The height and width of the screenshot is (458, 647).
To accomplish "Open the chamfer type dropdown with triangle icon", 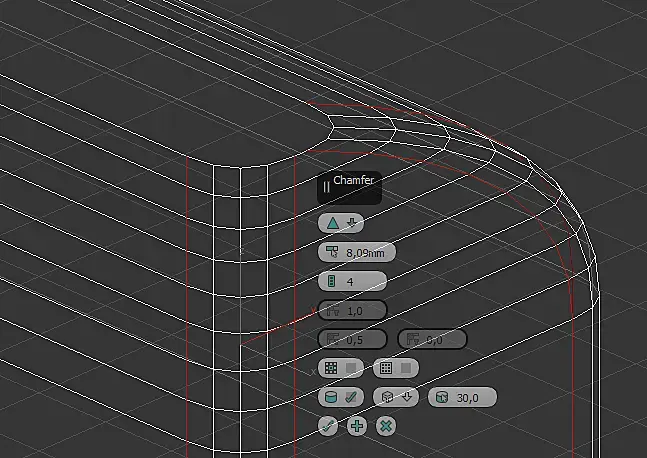I will point(341,223).
